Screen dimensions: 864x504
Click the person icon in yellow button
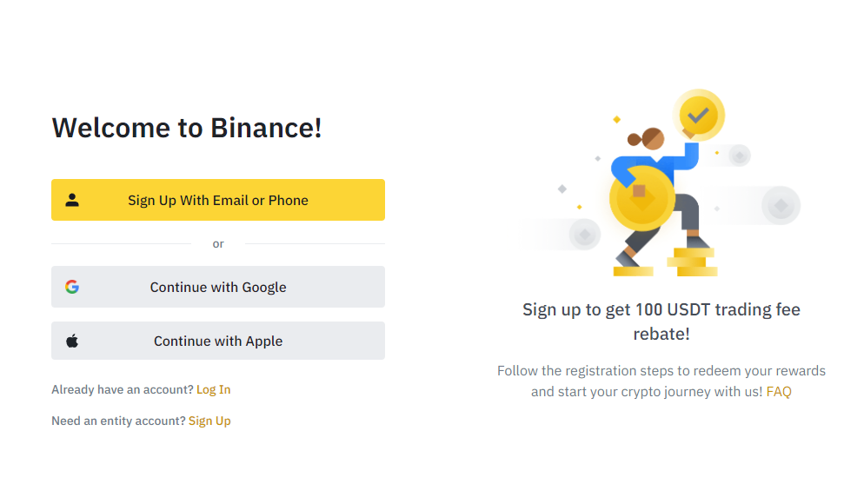click(72, 200)
